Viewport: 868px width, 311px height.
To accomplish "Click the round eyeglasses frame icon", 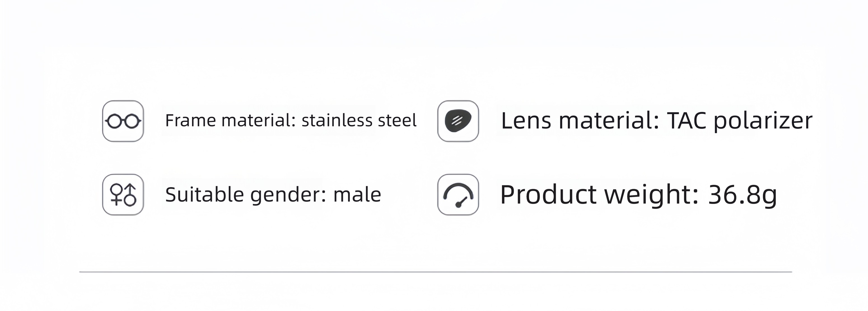I will point(123,121).
